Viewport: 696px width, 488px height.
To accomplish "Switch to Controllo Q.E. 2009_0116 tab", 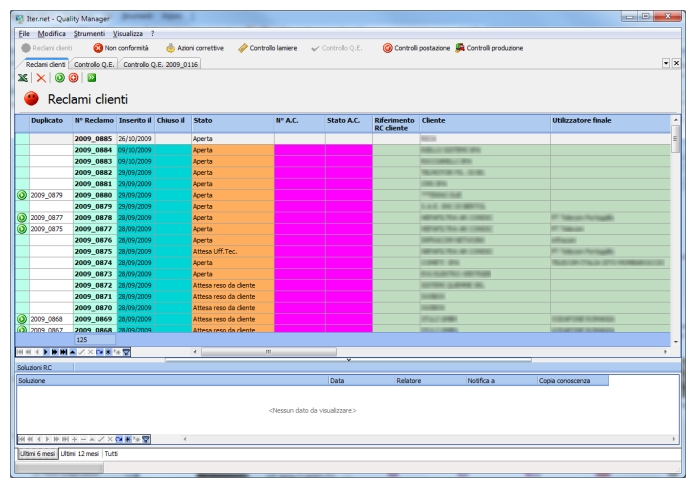I will click(160, 64).
